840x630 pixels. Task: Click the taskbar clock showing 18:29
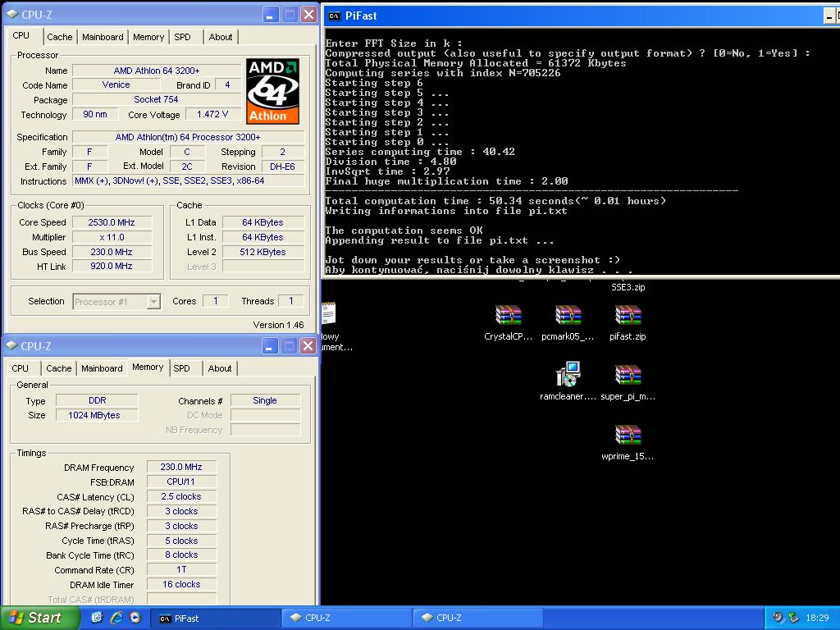pyautogui.click(x=818, y=618)
